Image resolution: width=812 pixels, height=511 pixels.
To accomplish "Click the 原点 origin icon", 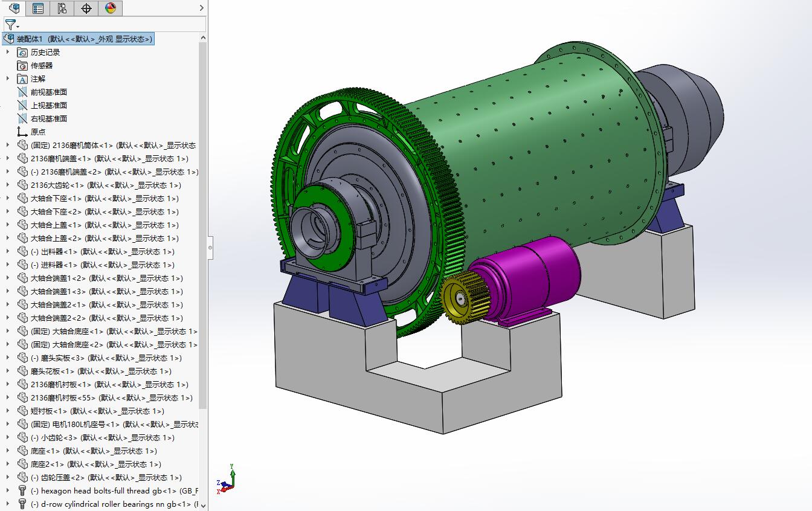I will point(22,132).
